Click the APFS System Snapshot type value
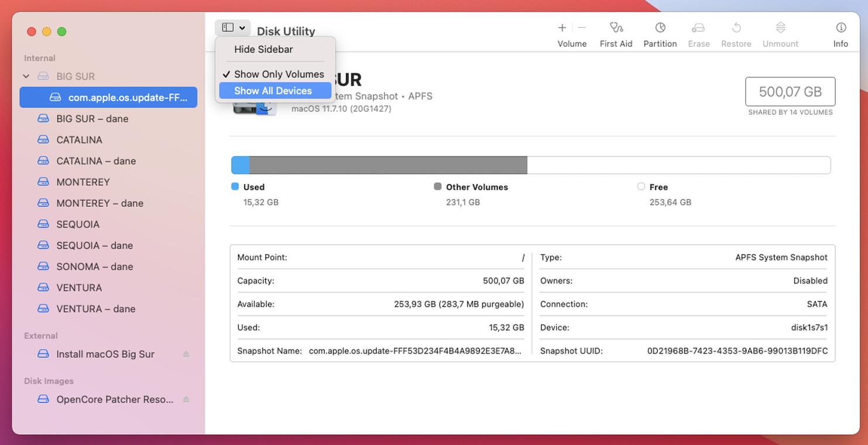The width and height of the screenshot is (868, 445). coord(781,258)
